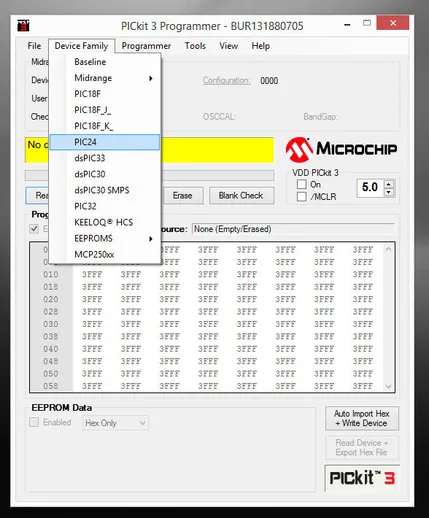Check the EEPROM Data Enabled checkbox
This screenshot has width=429, height=518.
click(34, 422)
